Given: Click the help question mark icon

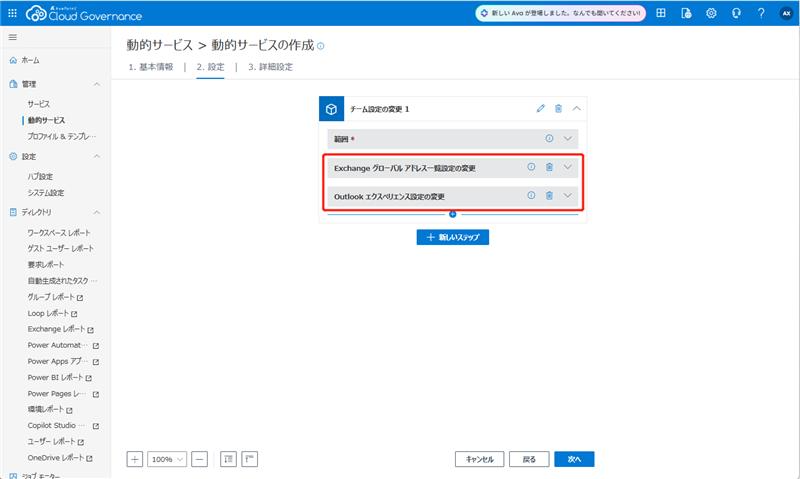Looking at the screenshot, I should point(761,13).
